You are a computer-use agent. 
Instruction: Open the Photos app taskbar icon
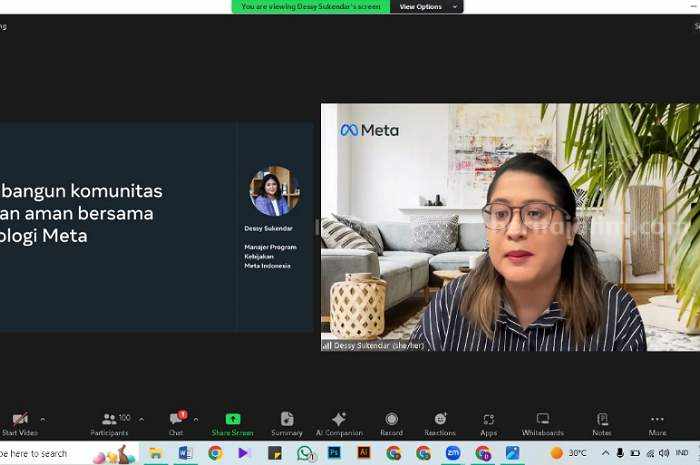pyautogui.click(x=512, y=453)
